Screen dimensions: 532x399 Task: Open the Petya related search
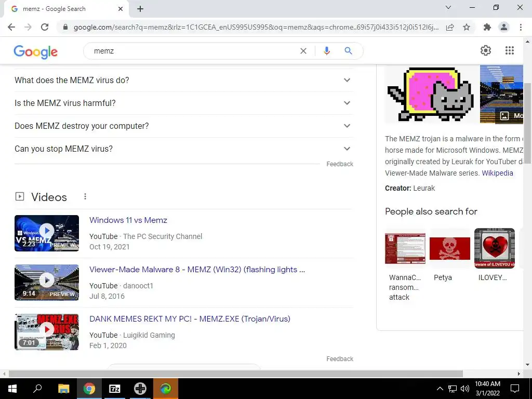[450, 255]
